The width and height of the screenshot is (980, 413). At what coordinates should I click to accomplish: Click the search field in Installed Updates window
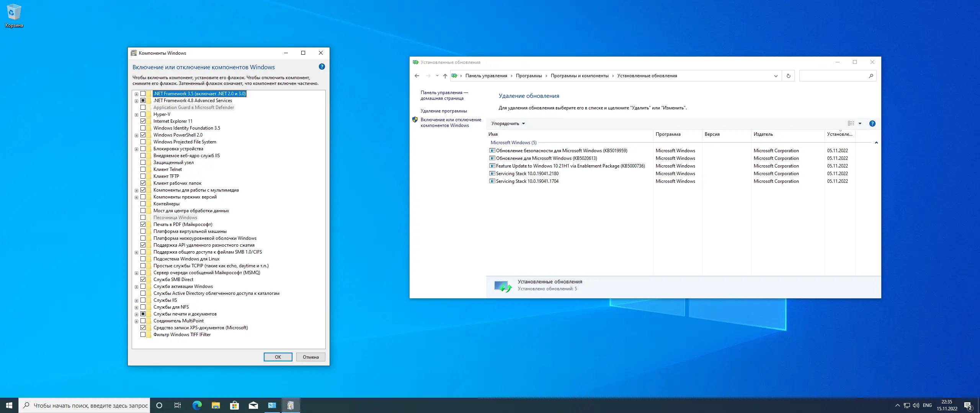(833, 76)
